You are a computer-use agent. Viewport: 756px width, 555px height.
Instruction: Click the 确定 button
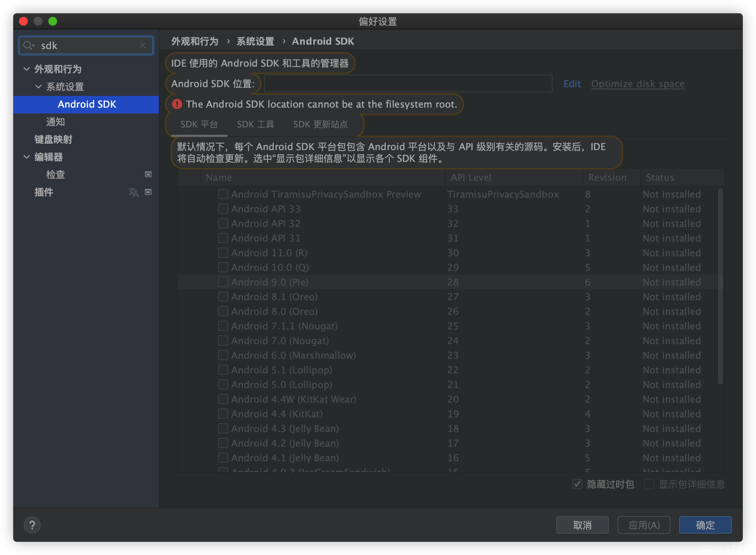pos(705,525)
